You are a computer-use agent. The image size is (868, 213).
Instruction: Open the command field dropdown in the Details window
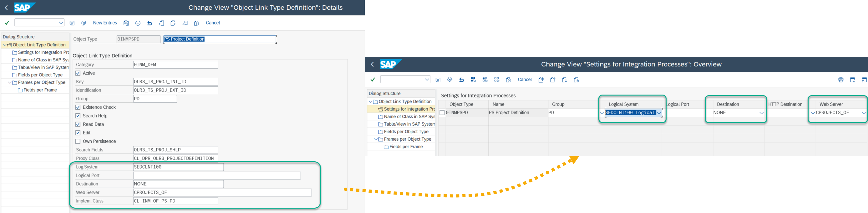point(61,23)
